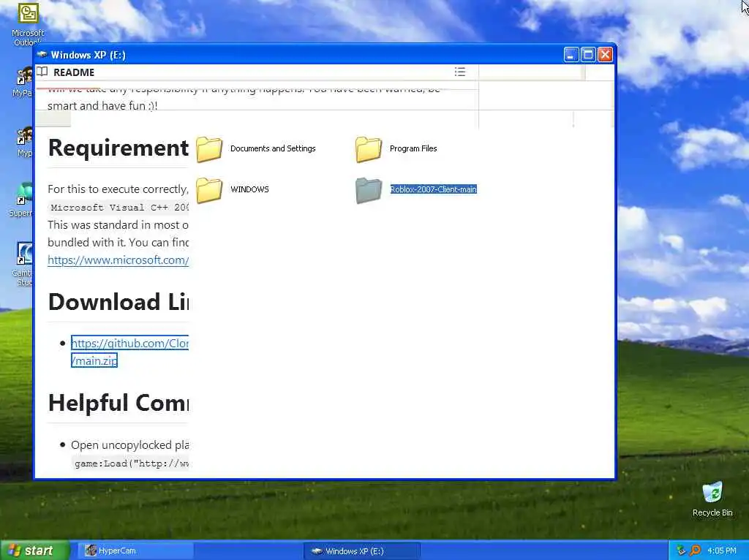Click the Windows XP (E:) taskbar button
Image resolution: width=749 pixels, height=560 pixels.
tap(362, 551)
